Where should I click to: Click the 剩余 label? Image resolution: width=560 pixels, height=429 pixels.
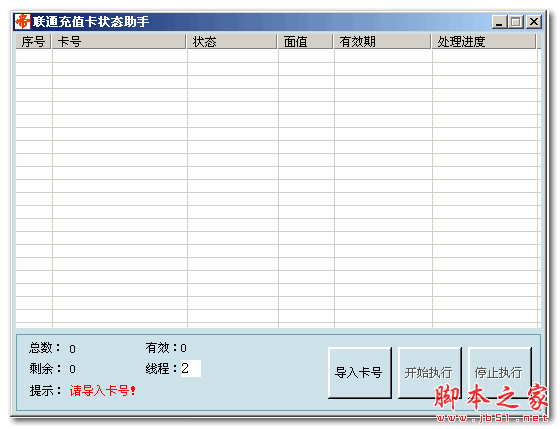45,368
